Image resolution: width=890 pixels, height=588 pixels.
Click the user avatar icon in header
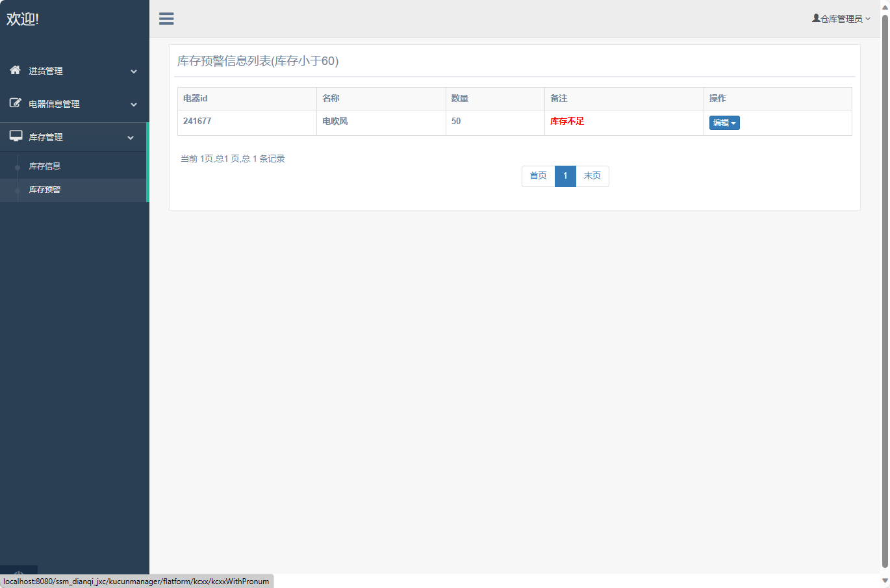coord(816,18)
